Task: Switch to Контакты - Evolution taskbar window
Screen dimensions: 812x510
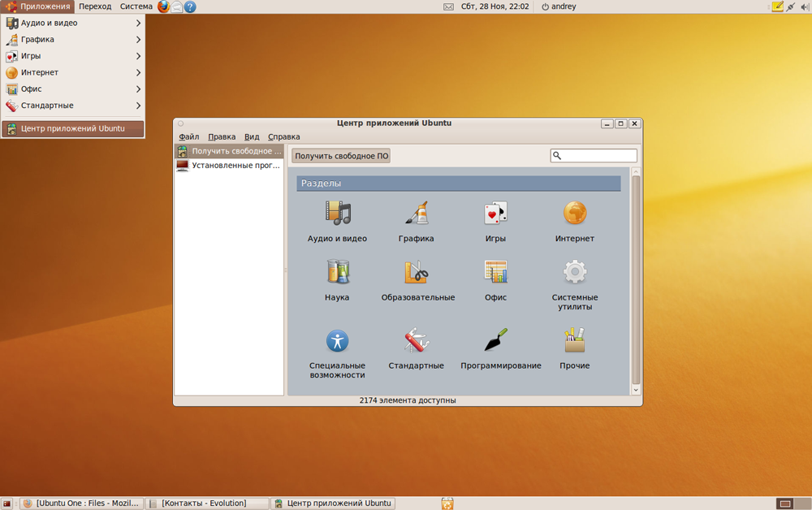Action: tap(207, 504)
